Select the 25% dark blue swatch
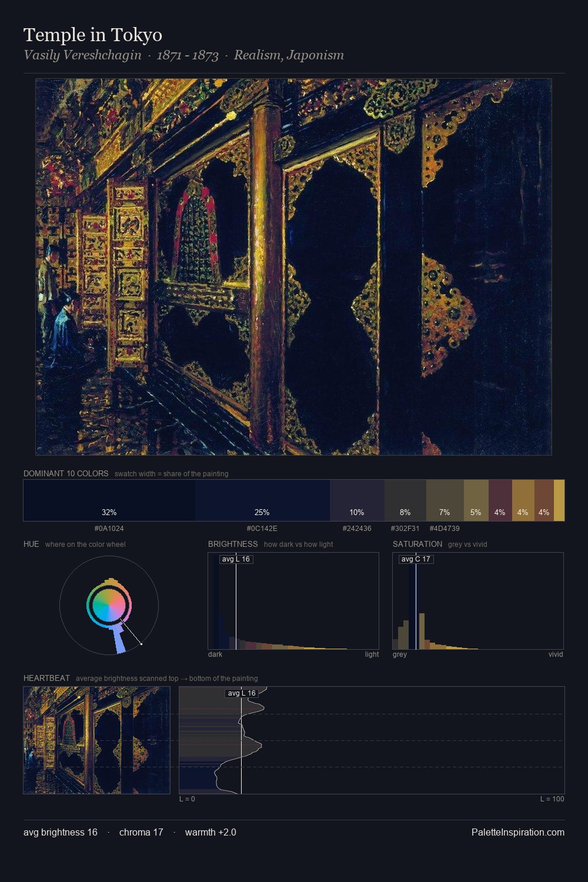 point(262,500)
